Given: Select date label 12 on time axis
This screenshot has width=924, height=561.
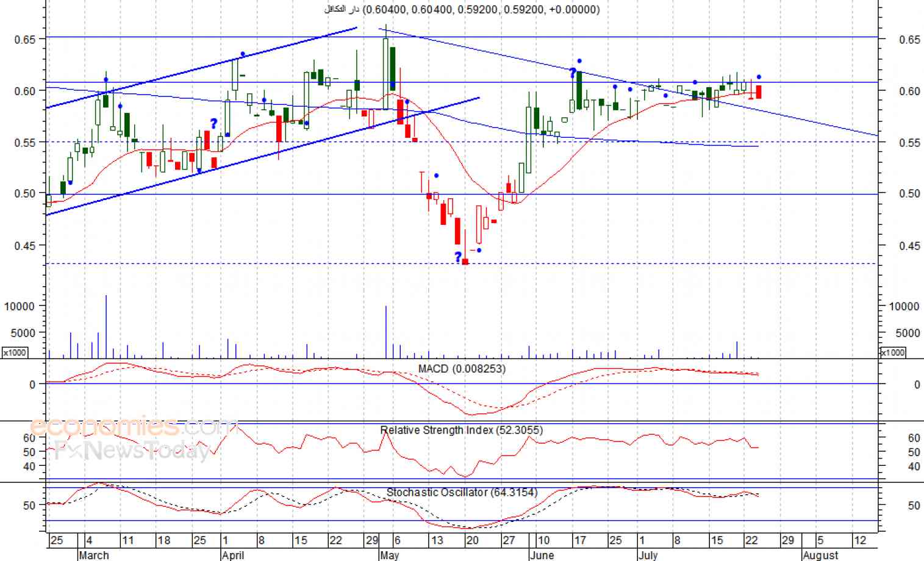Looking at the screenshot, I should (x=860, y=540).
